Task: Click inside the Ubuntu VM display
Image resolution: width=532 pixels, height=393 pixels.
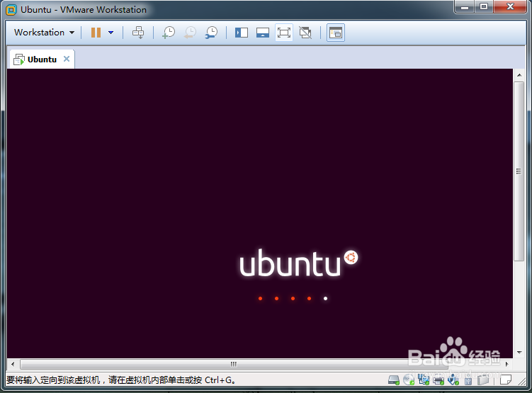Action: (x=260, y=213)
